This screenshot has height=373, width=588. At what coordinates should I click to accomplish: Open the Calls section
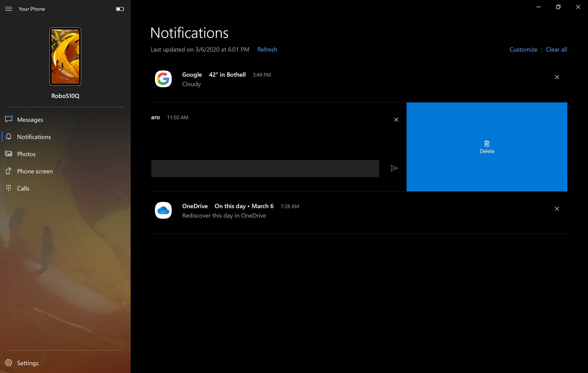coord(24,188)
